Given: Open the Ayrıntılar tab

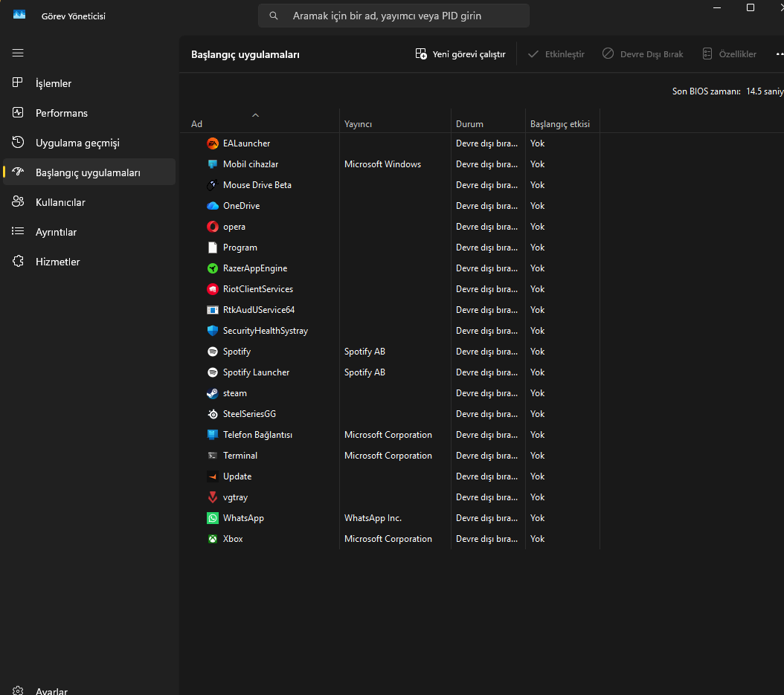Looking at the screenshot, I should click(x=89, y=232).
